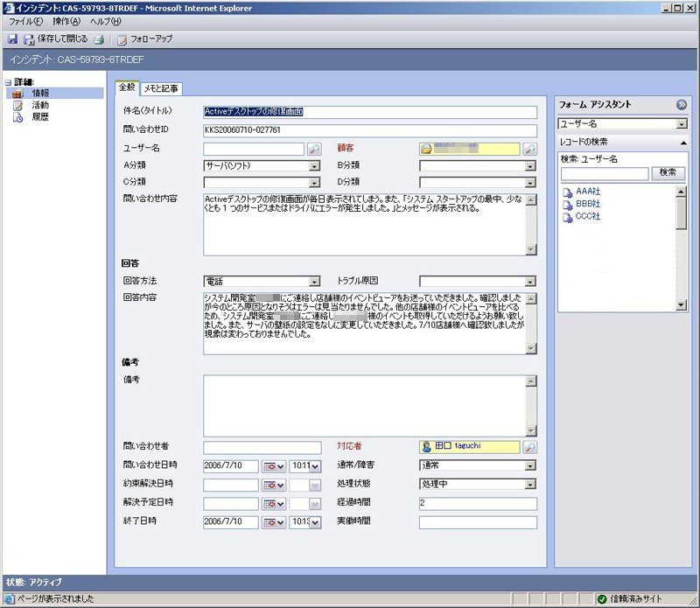
Task: Open the フォローアップ toolbar item
Action: tap(145, 39)
